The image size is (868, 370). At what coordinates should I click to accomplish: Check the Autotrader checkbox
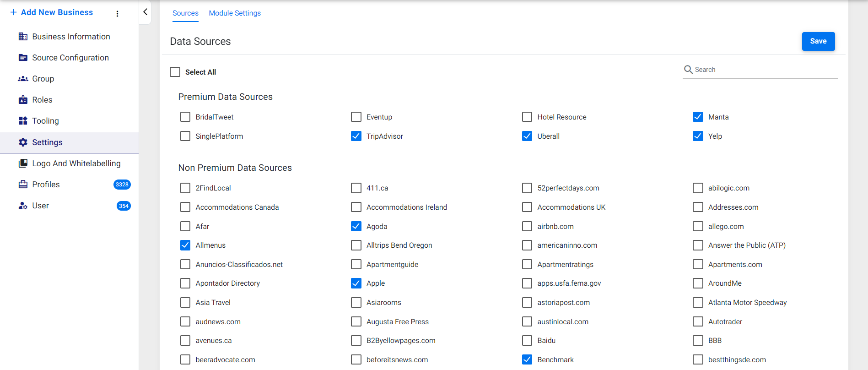tap(698, 322)
